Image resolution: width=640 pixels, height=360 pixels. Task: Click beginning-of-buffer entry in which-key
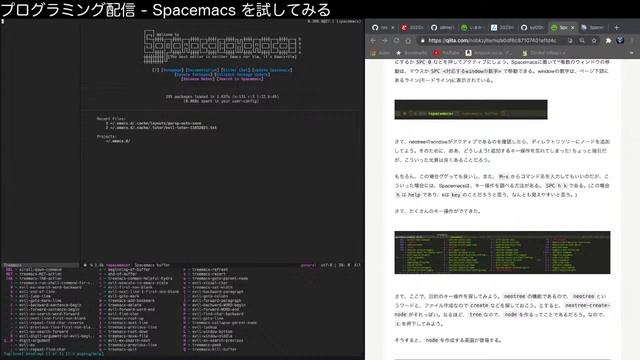[x=129, y=269]
